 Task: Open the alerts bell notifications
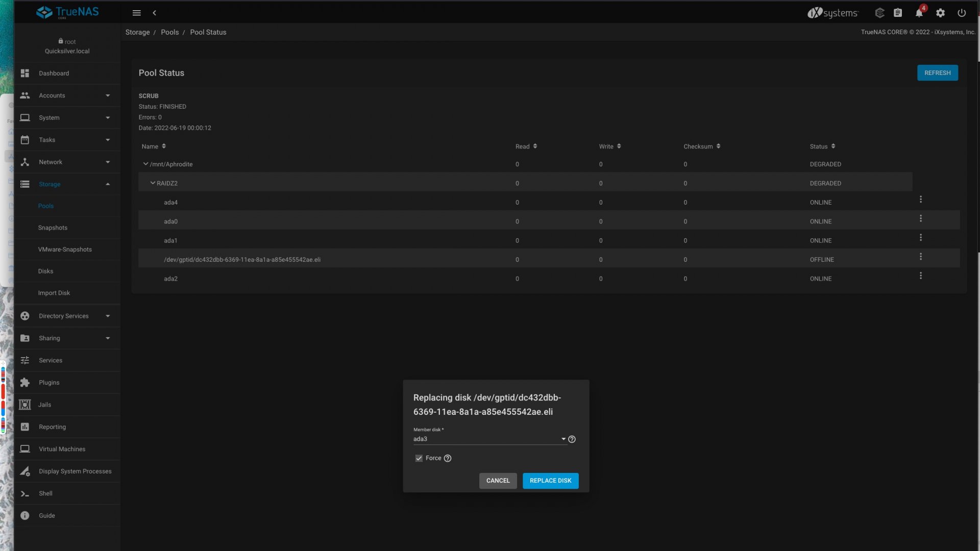click(x=919, y=13)
